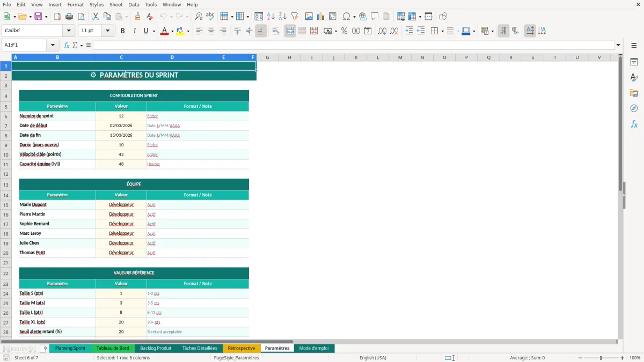Switch to the Planning Sprint sheet tab

tap(70, 348)
